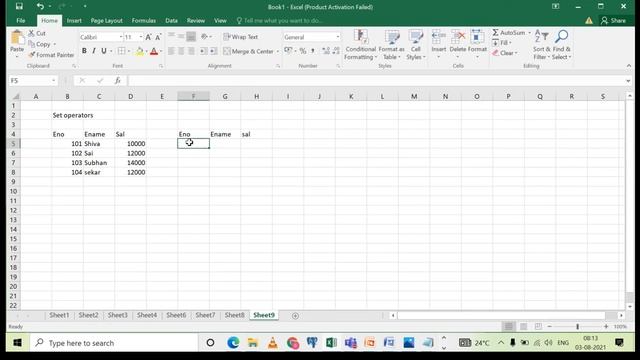The height and width of the screenshot is (360, 640).
Task: Open the font name Calibri dropdown
Action: click(120, 37)
